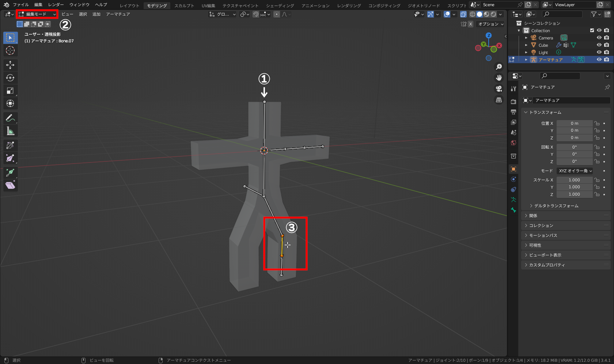Lock the Location X value
Viewport: 614px width, 364px height.
(x=597, y=123)
